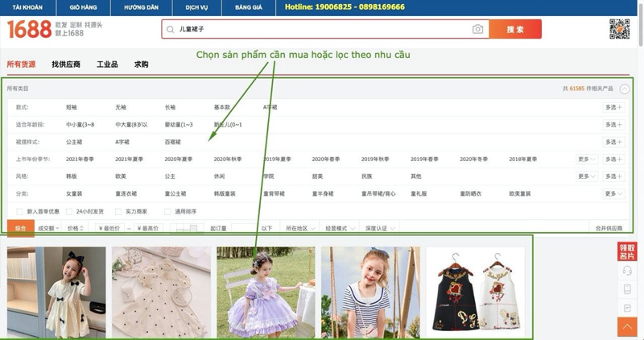Open the TÀI KHOẢN menu

click(x=27, y=7)
